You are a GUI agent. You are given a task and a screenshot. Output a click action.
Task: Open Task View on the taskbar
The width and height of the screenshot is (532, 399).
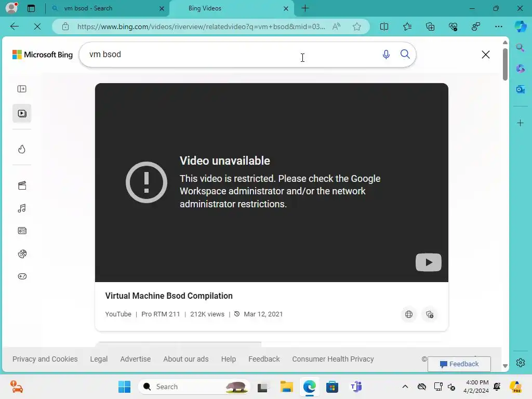pyautogui.click(x=262, y=387)
